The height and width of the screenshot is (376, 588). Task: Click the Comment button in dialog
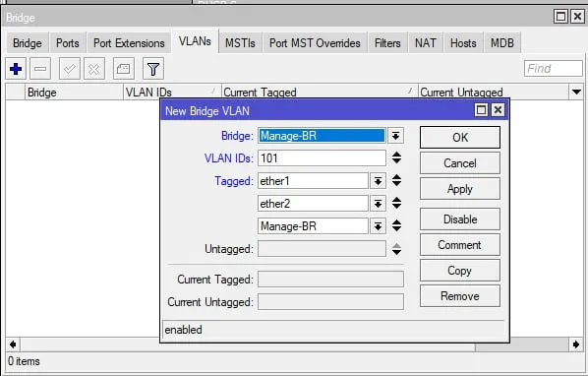click(x=460, y=245)
